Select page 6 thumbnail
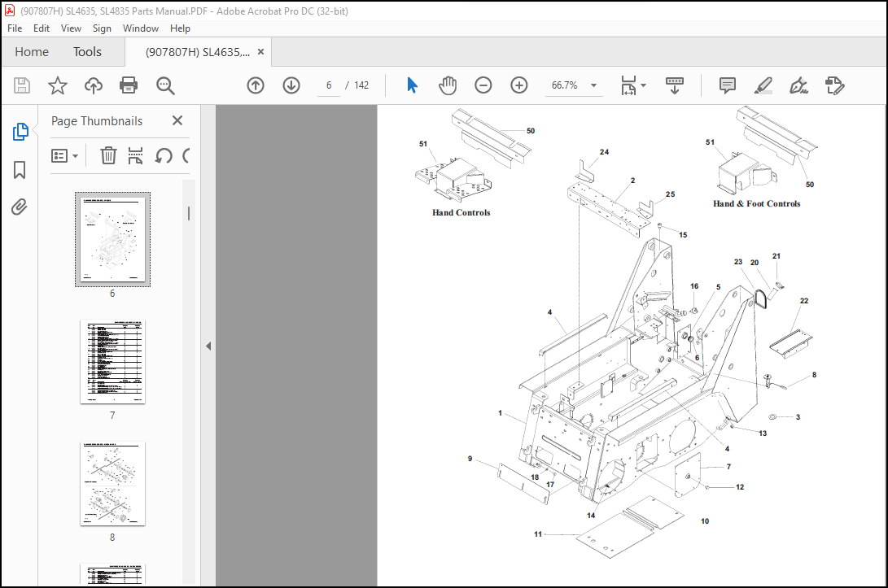 point(112,239)
